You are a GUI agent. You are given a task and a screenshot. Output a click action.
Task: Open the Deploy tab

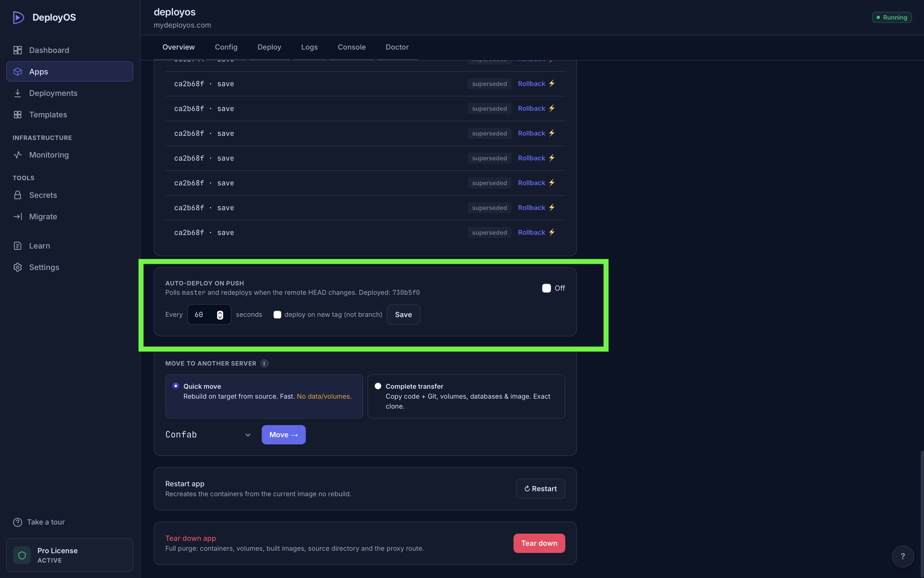[269, 47]
